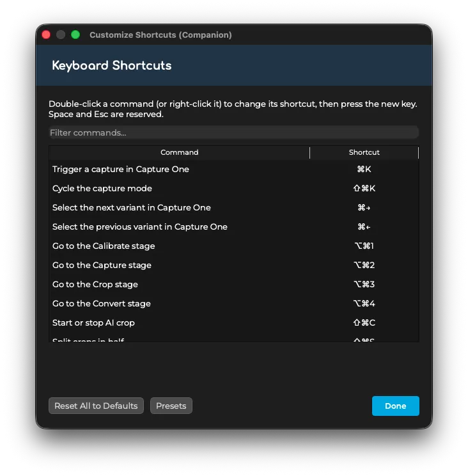Click the ⌥⌘2 shortcut for Capture stage
This screenshot has height=476, width=468.
pyautogui.click(x=364, y=265)
